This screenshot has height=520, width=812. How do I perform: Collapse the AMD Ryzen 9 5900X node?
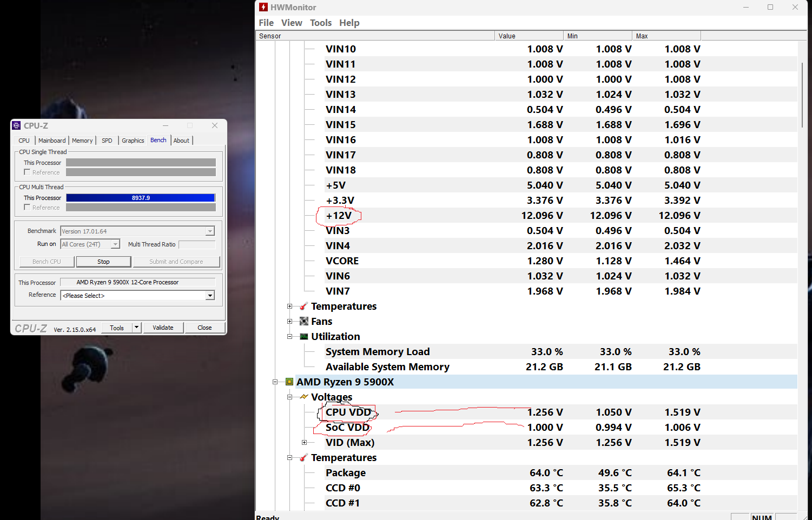275,382
